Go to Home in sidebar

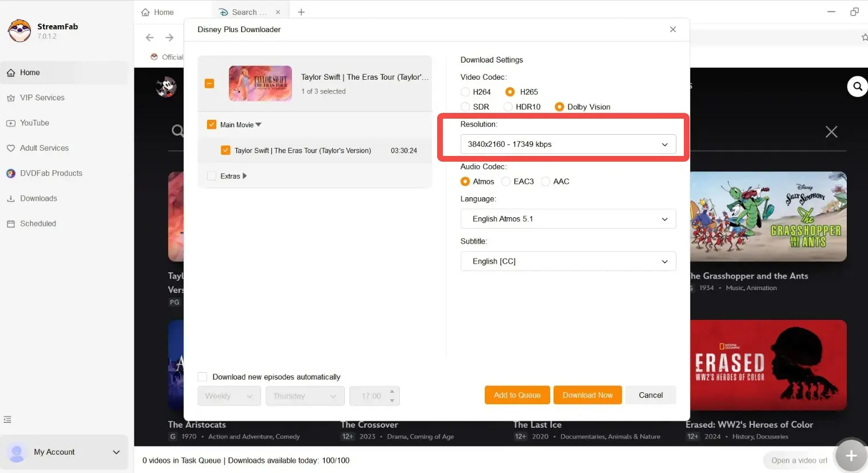click(64, 73)
